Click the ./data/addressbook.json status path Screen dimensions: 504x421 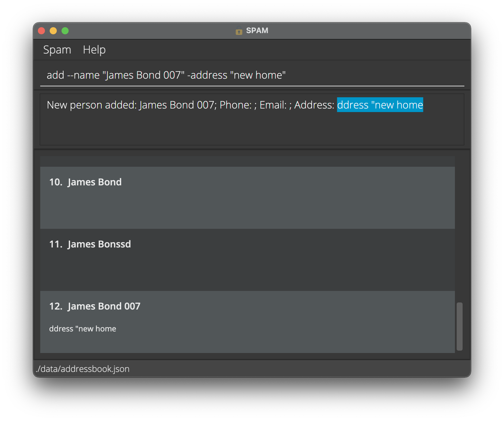[x=83, y=369]
